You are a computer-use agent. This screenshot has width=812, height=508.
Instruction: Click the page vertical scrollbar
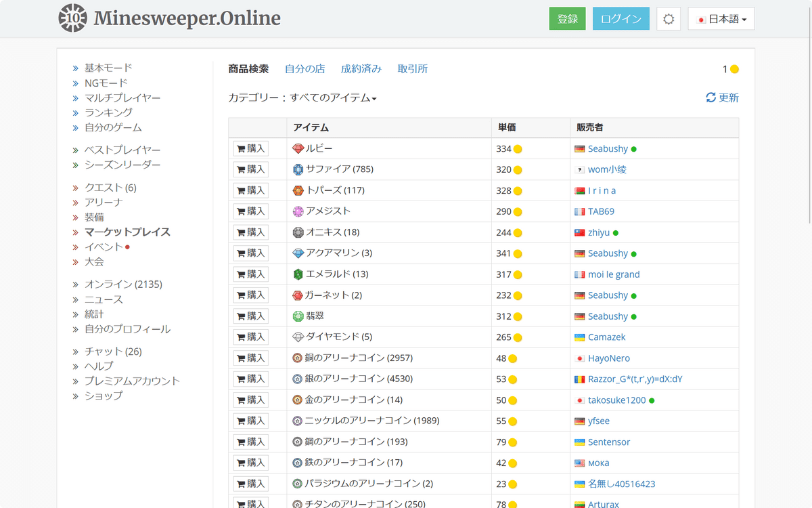click(808, 135)
